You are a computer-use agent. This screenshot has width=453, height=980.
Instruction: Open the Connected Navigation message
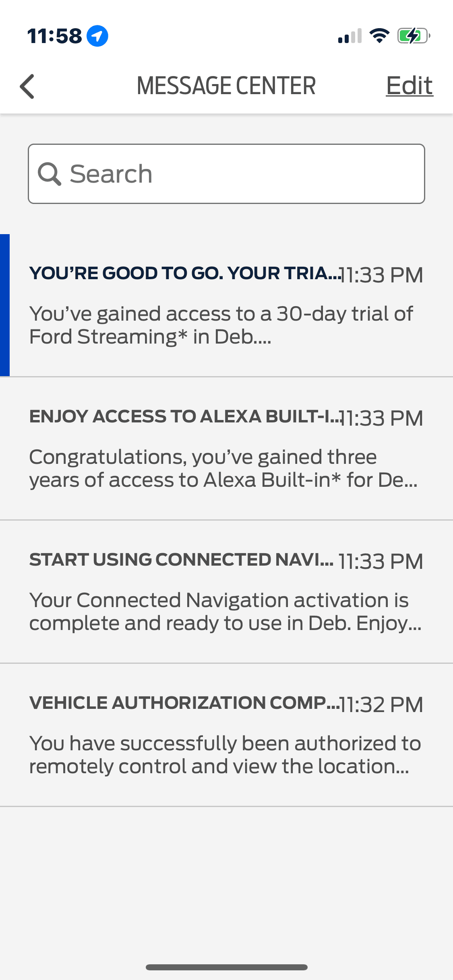pos(226,592)
